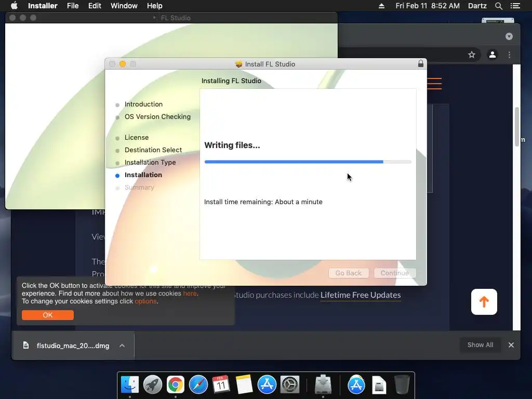The image size is (532, 399).
Task: Open Spotlight search magnifier
Action: click(x=498, y=6)
